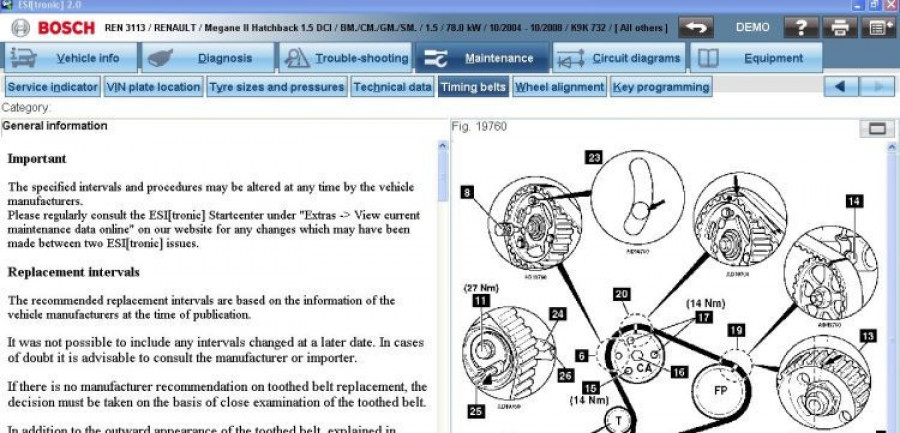Select the Maintenance tab
The image size is (900, 433).
click(482, 58)
